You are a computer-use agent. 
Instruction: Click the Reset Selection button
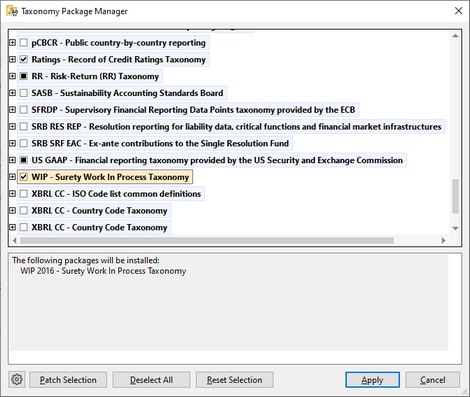(234, 380)
